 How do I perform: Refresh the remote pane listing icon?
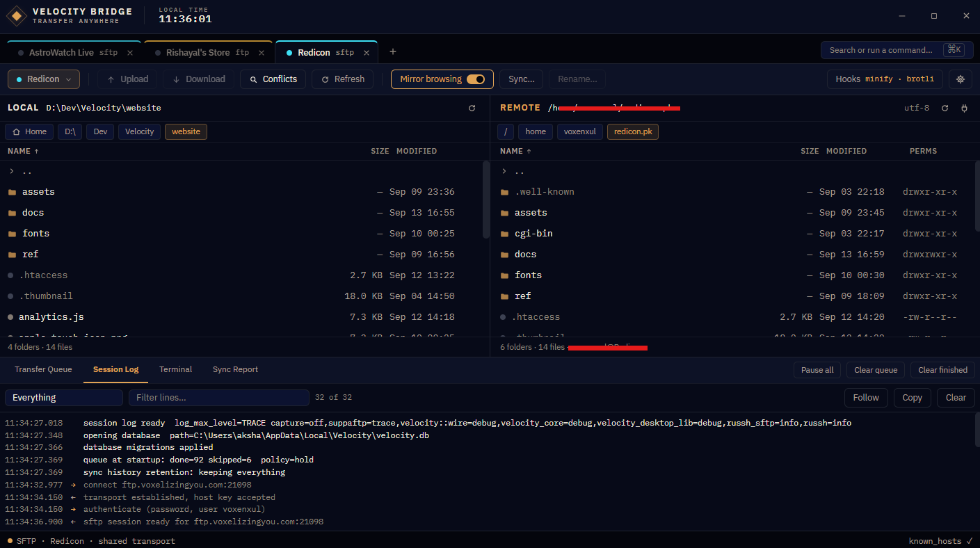945,108
